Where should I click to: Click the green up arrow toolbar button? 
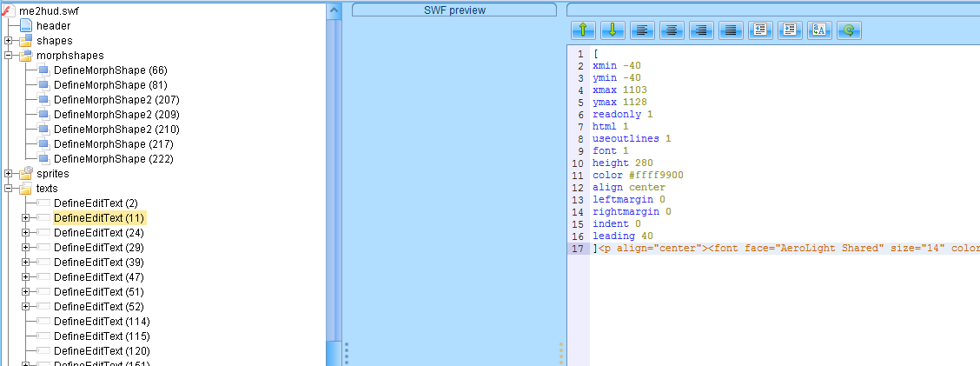point(582,30)
